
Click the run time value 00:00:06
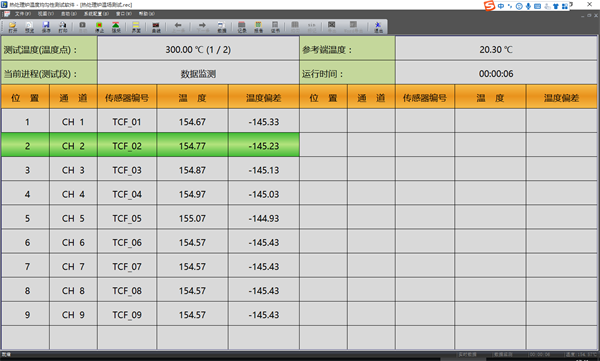(496, 74)
